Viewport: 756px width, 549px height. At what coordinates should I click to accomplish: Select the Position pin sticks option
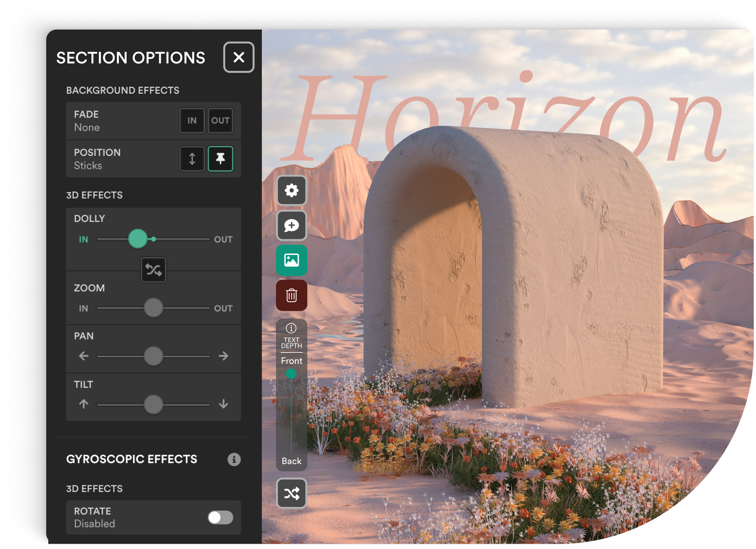coord(220,159)
